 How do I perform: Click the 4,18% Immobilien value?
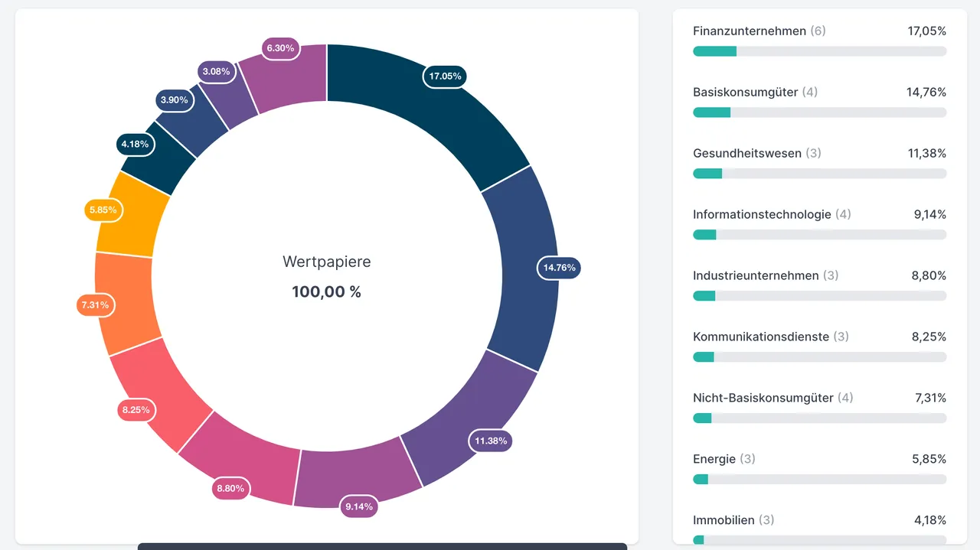[929, 520]
